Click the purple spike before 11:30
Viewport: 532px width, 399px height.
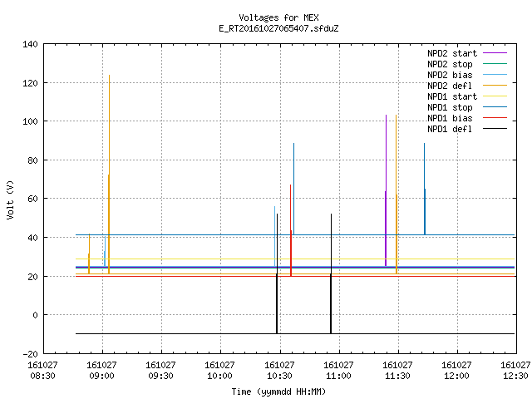click(386, 190)
